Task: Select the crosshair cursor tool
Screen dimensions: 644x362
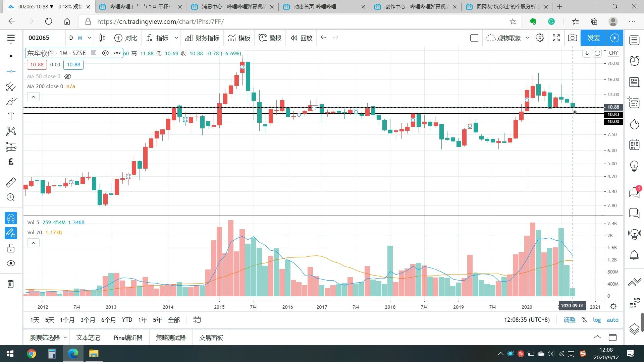Action: coord(11,56)
